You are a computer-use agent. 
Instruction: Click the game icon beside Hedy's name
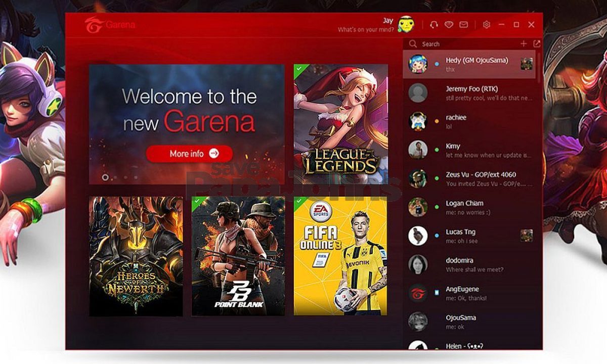(x=527, y=64)
